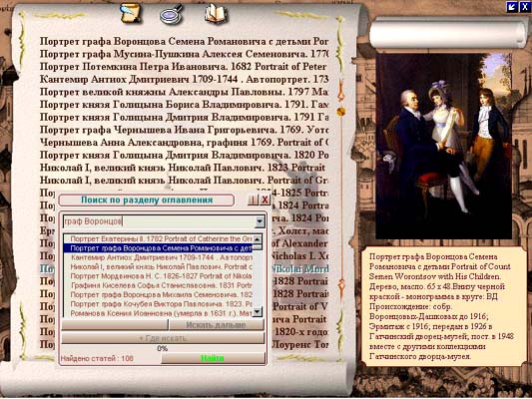Image resolution: width=532 pixels, height=399 pixels.
Task: Expand the search query combo box arrow
Action: click(260, 221)
